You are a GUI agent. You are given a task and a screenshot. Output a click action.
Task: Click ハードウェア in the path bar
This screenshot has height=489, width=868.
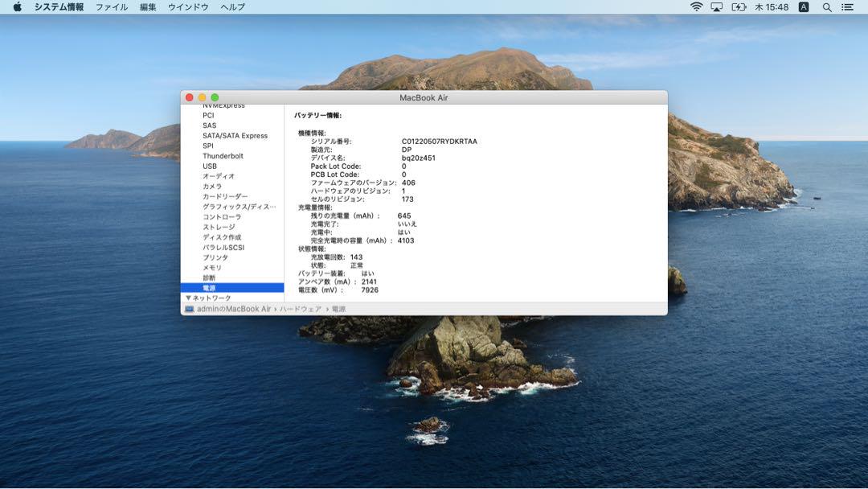coord(300,309)
